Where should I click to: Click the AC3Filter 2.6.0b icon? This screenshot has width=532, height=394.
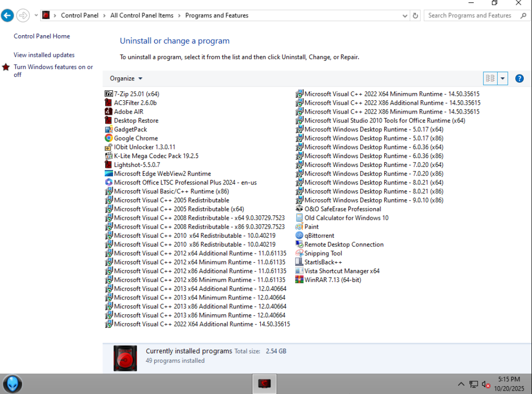(109, 102)
